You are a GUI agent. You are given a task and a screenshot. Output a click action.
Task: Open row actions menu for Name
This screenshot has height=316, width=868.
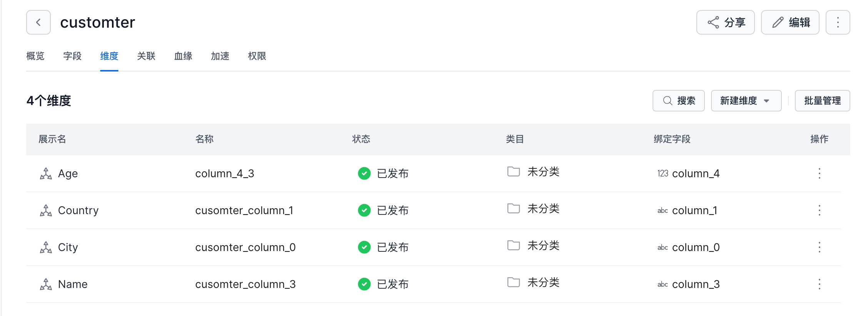pyautogui.click(x=819, y=284)
